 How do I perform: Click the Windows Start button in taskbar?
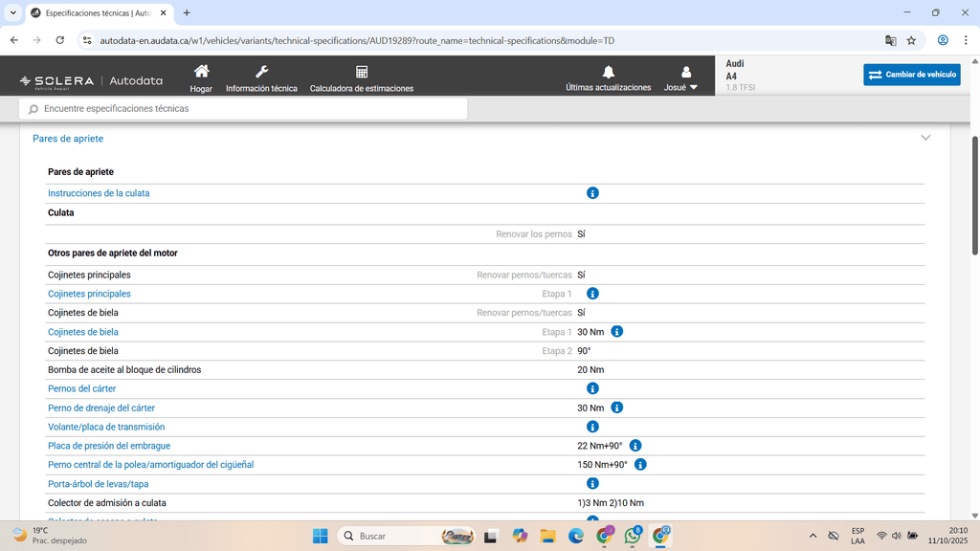320,536
